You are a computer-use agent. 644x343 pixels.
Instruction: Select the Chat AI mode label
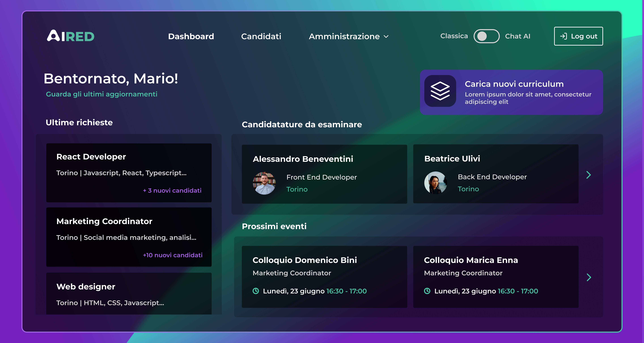click(518, 36)
